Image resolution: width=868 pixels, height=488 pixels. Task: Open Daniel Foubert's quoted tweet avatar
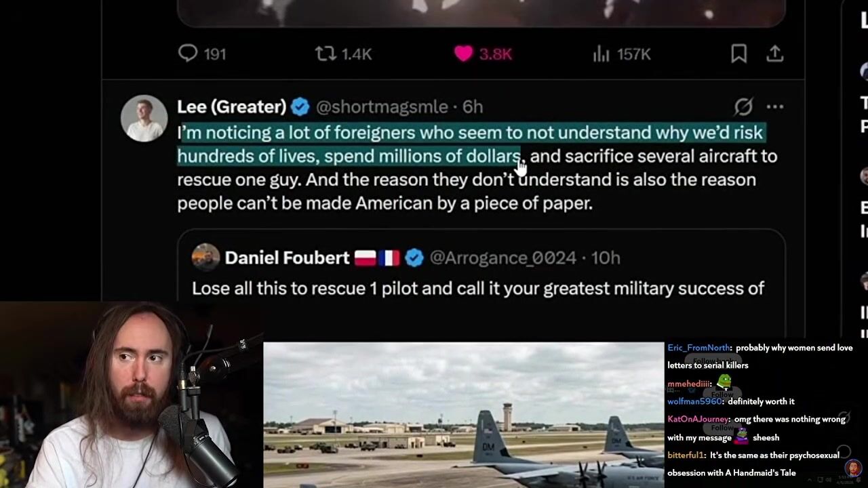205,258
